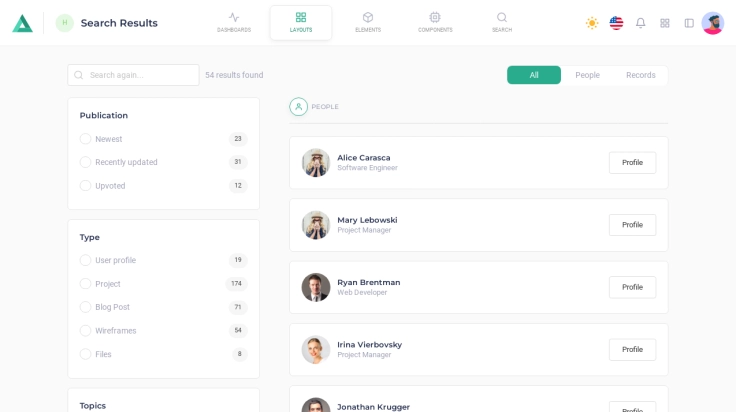Toggle light mode with the sun icon
The height and width of the screenshot is (412, 736).
tap(592, 23)
